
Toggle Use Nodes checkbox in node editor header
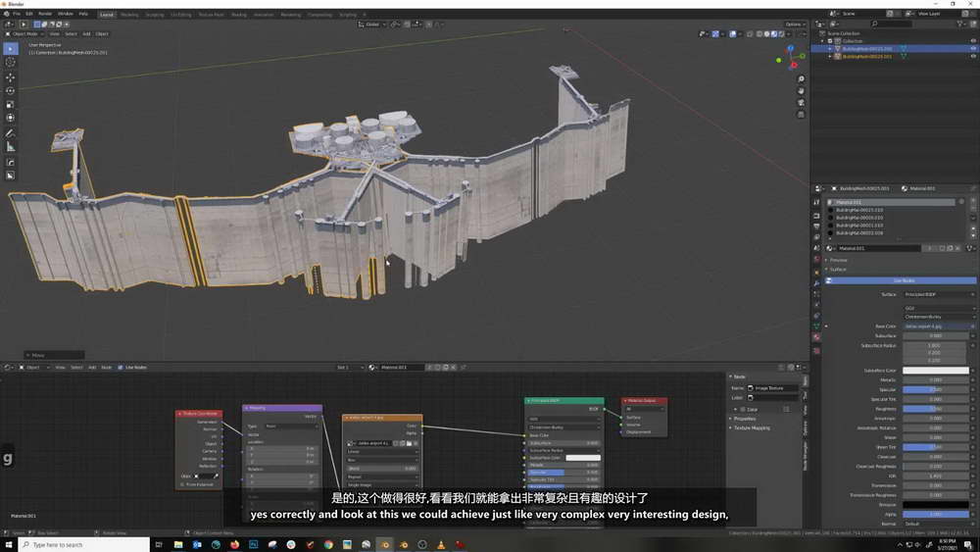121,368
